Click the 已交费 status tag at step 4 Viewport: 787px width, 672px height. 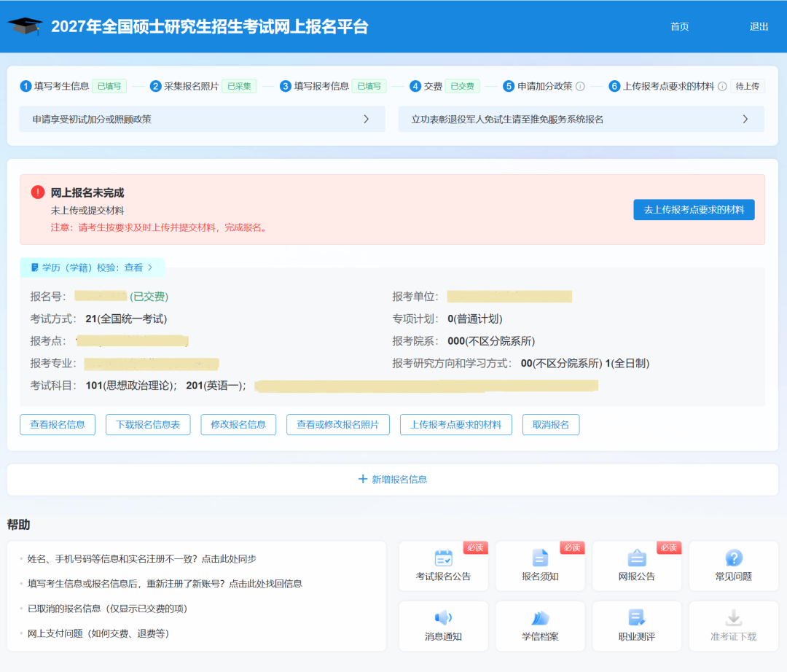pyautogui.click(x=462, y=86)
